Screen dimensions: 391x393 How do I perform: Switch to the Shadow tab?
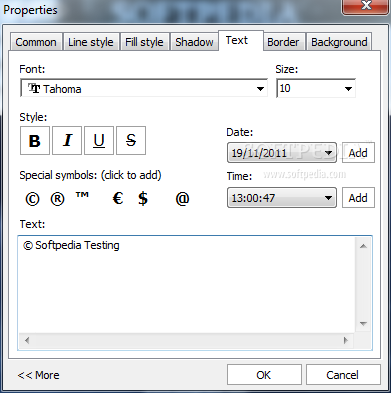[x=194, y=42]
